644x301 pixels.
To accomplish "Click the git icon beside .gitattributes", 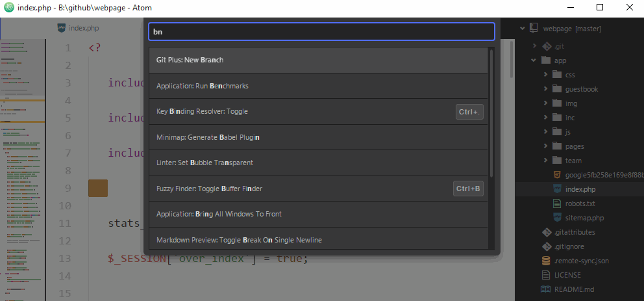I will point(546,232).
